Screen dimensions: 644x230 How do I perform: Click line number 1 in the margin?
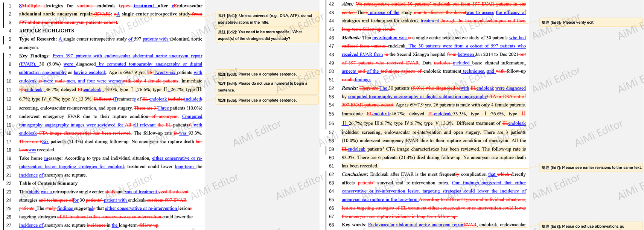(10, 6)
